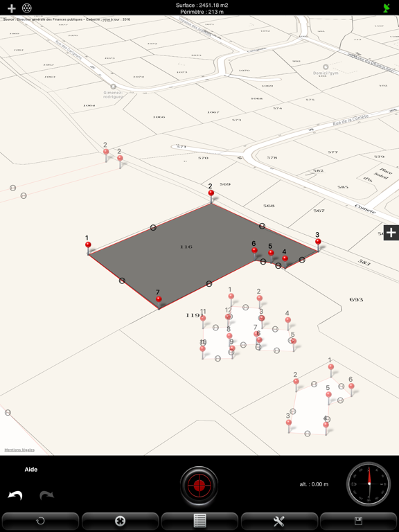
Task: Tap the plus icon in top bar
Action: pos(12,8)
